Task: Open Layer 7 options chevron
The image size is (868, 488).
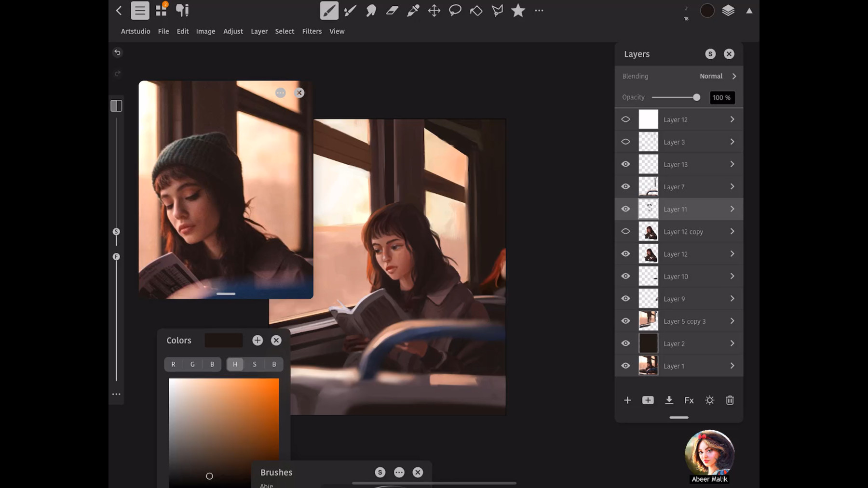Action: pos(732,187)
